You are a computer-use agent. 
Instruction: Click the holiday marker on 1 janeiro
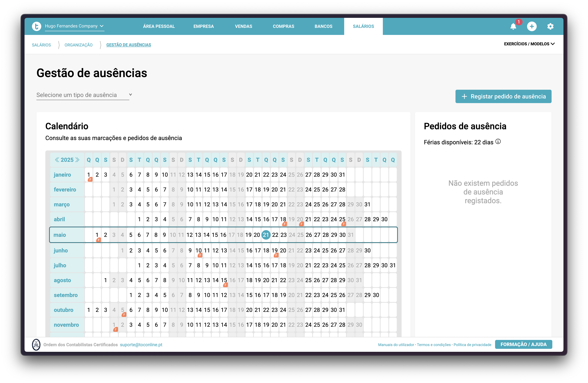tap(90, 180)
